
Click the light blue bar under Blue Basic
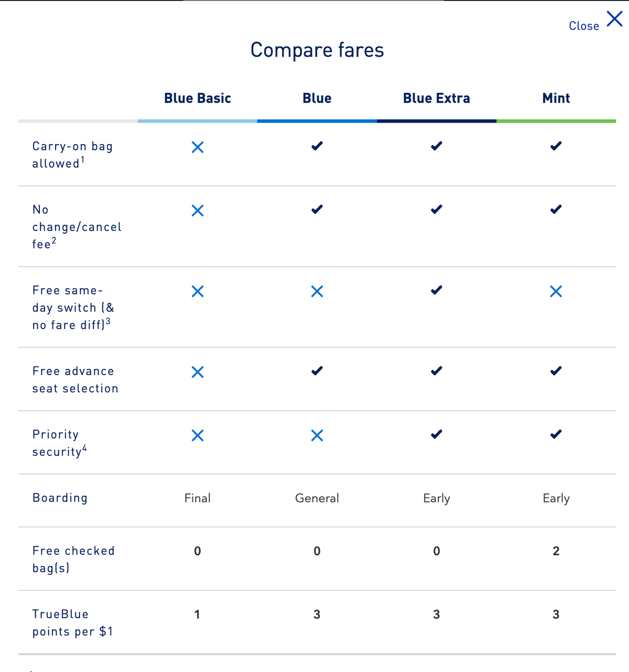pos(198,121)
